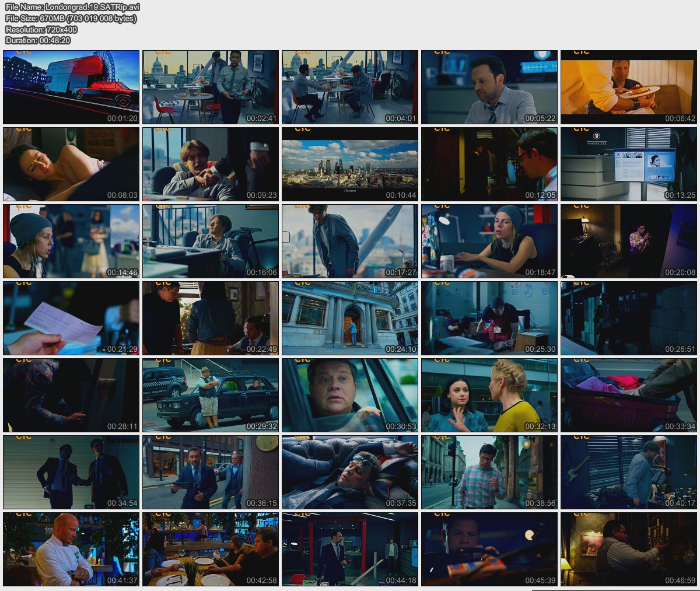Screen dimensions: 700x591
Task: Click the suitcase thumbnail at 00:33:34
Action: (x=629, y=395)
